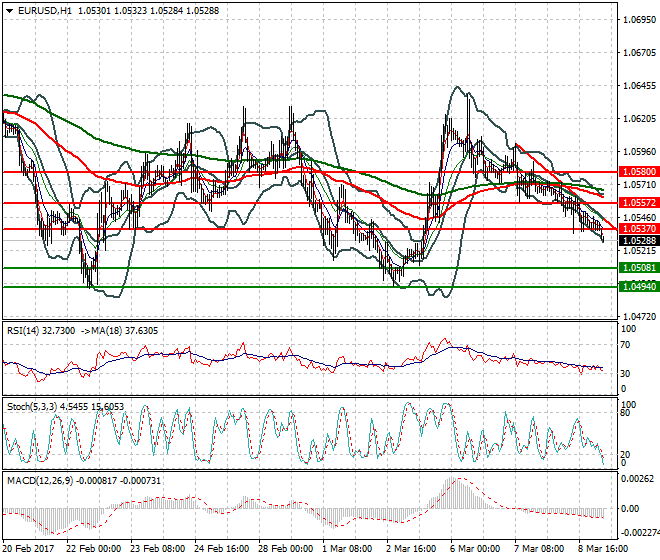Image resolution: width=660 pixels, height=560 pixels.
Task: Click the dropdown triangle before EURUSD,H1
Action: [10, 11]
